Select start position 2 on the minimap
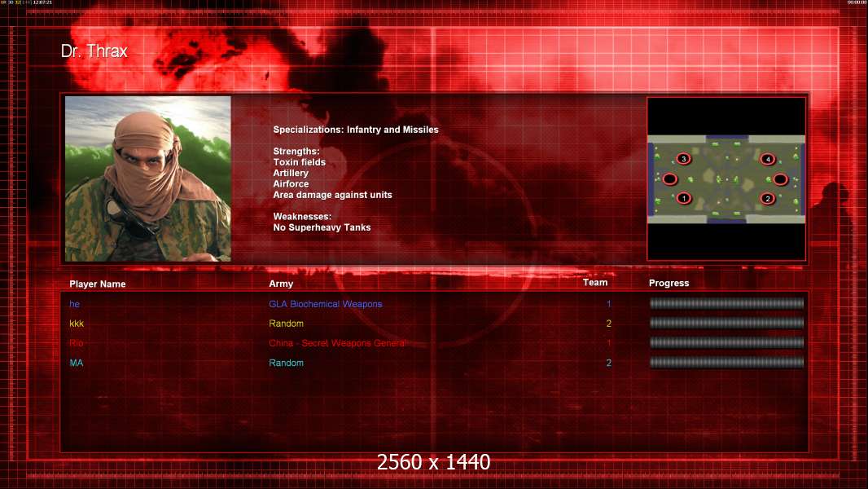Image resolution: width=868 pixels, height=489 pixels. (x=767, y=198)
